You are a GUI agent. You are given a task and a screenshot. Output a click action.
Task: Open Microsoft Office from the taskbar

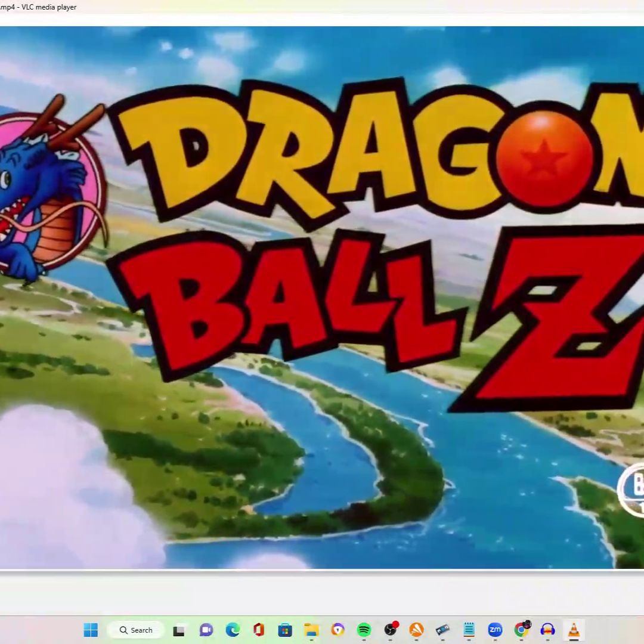[x=258, y=630]
